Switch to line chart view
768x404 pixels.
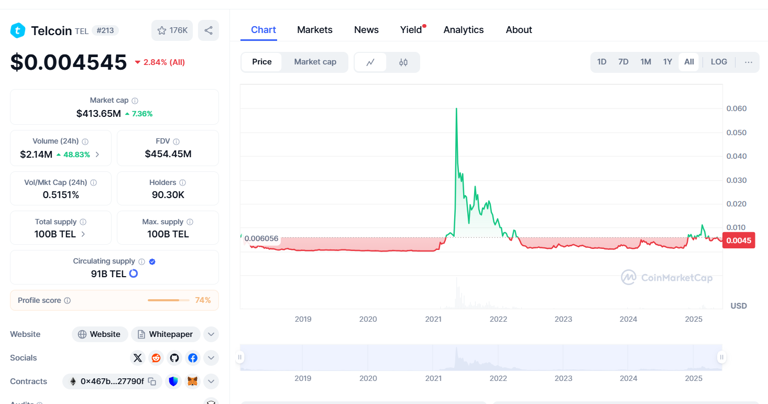coord(370,62)
